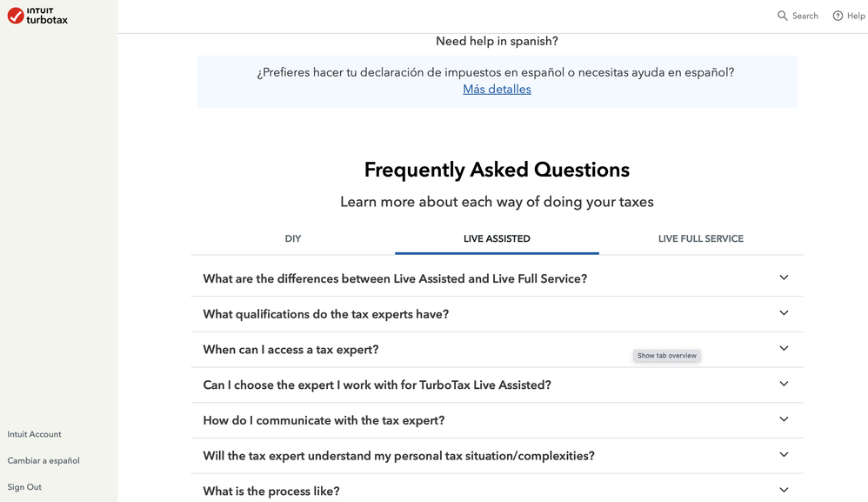Click the Intuit TurboTax checkmark logo
This screenshot has width=868, height=502.
coord(16,16)
